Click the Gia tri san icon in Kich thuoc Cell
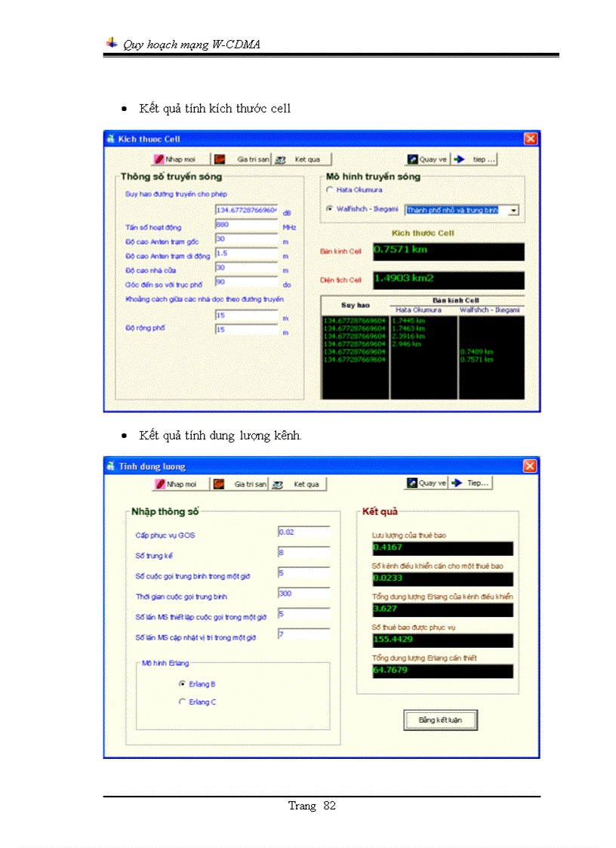This screenshot has height=848, width=616. click(218, 159)
